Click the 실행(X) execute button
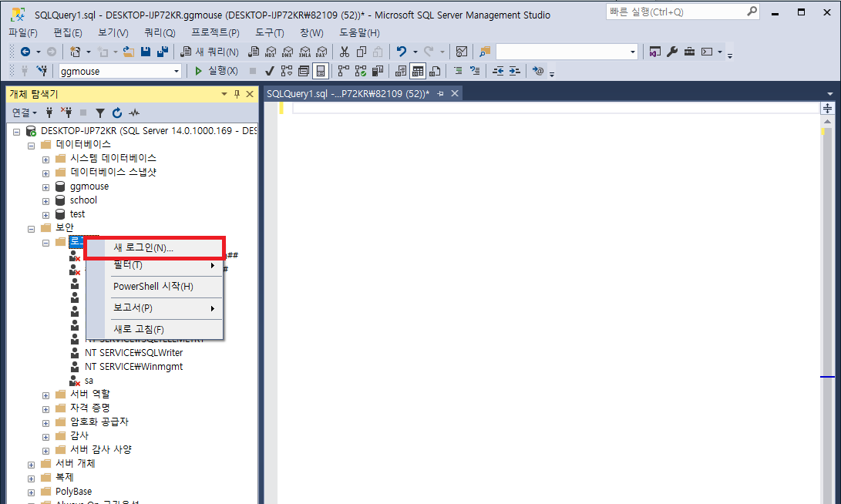Image resolution: width=841 pixels, height=504 pixels. click(216, 71)
